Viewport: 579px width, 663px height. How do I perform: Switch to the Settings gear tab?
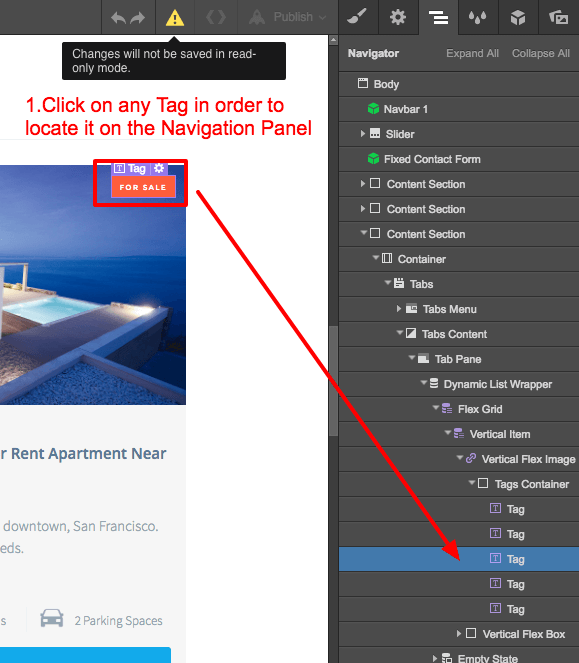pyautogui.click(x=398, y=17)
